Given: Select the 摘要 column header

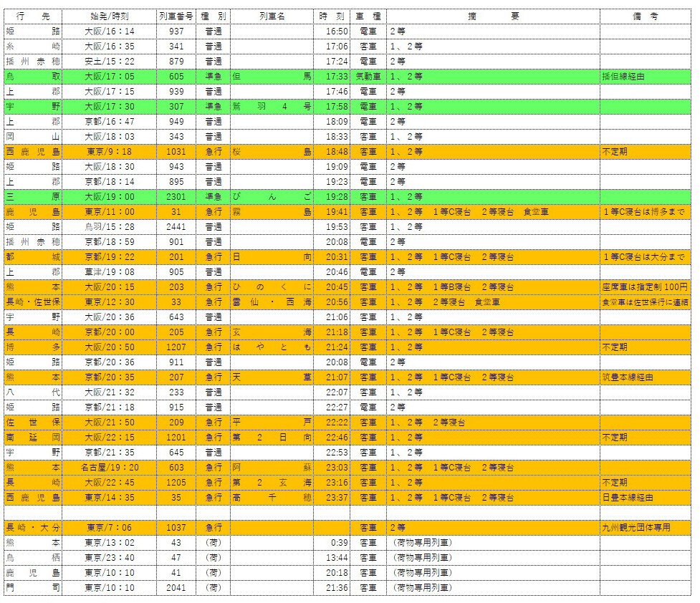Looking at the screenshot, I should click(x=494, y=16).
